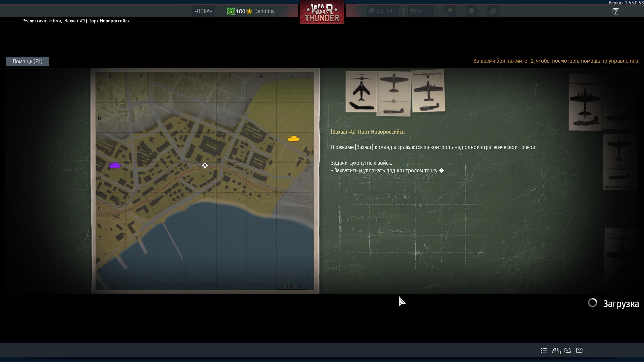Viewport: 644px width, 362px height.
Task: Click the question mark help icon
Action: tap(615, 11)
